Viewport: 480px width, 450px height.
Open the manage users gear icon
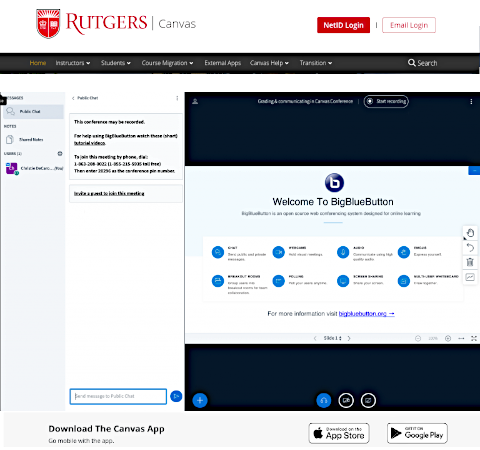[x=60, y=153]
